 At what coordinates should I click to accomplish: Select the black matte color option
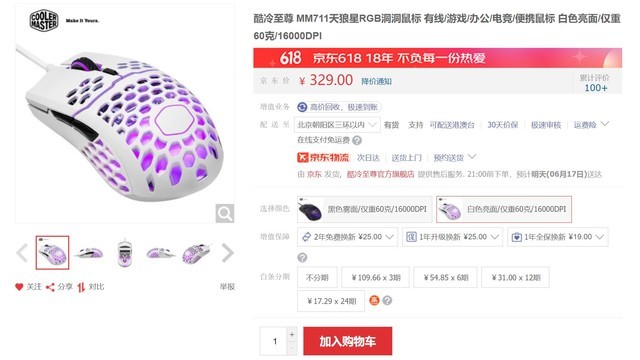pyautogui.click(x=364, y=209)
